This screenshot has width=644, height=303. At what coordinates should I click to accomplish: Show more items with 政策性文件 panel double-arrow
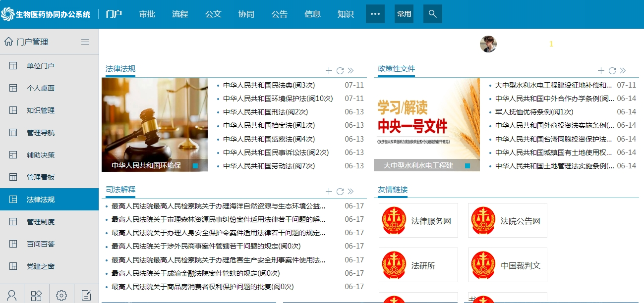click(x=623, y=71)
